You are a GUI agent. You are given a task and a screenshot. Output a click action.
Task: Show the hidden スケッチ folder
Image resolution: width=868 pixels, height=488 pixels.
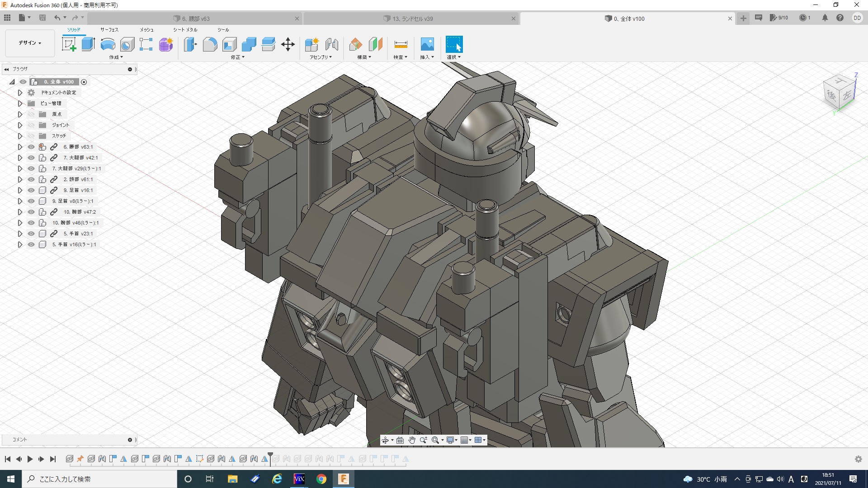pyautogui.click(x=31, y=136)
